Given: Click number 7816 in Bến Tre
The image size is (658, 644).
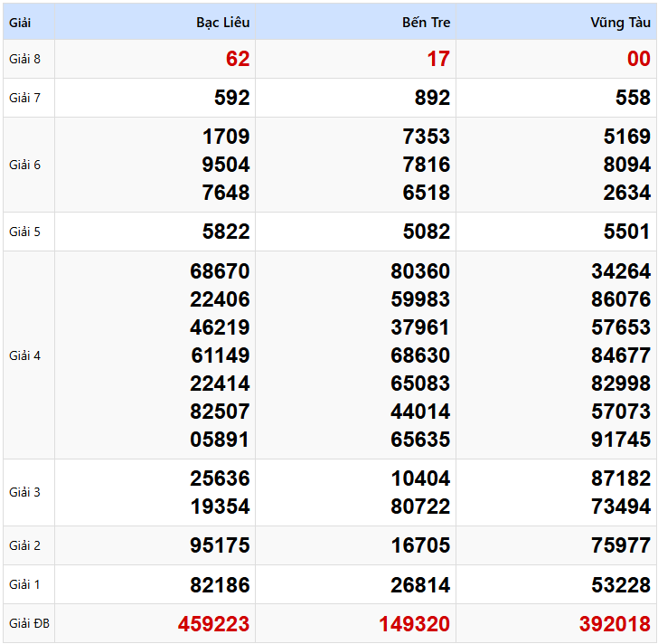Looking at the screenshot, I should pyautogui.click(x=427, y=165).
